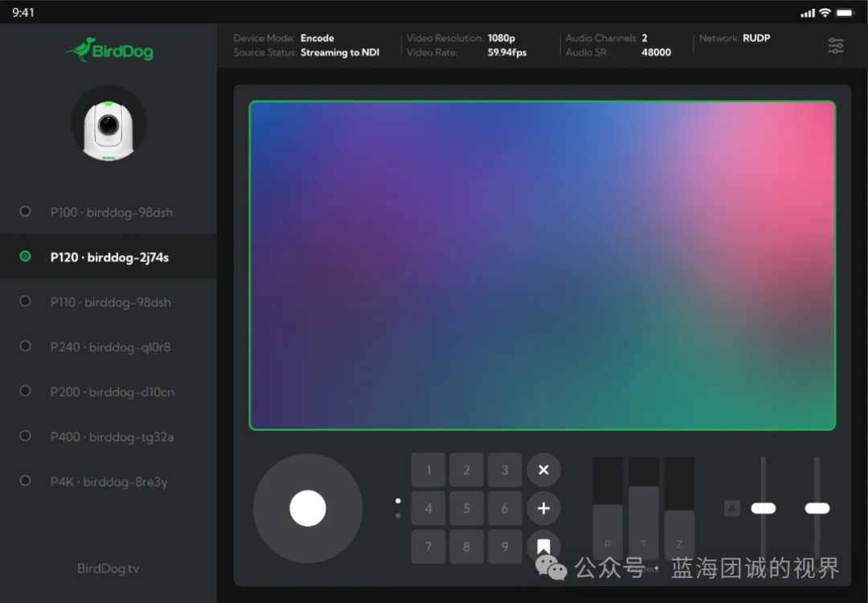The width and height of the screenshot is (868, 603).
Task: Click the X delete preset button
Action: 543,470
